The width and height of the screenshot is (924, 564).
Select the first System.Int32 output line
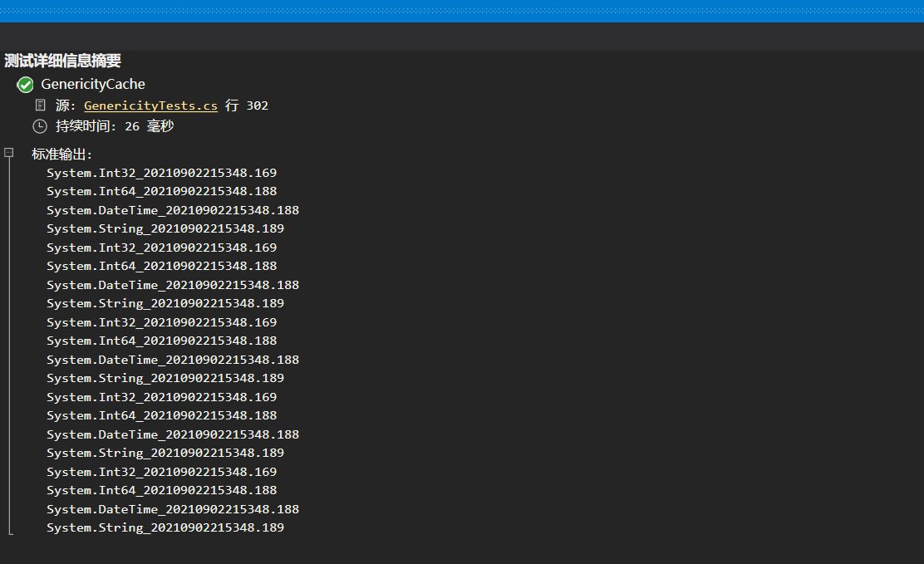161,173
